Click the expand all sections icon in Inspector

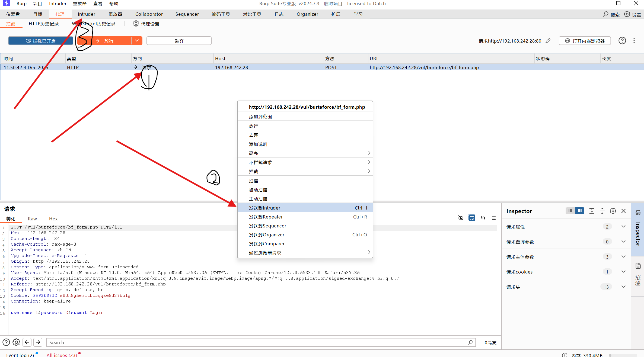pyautogui.click(x=592, y=211)
